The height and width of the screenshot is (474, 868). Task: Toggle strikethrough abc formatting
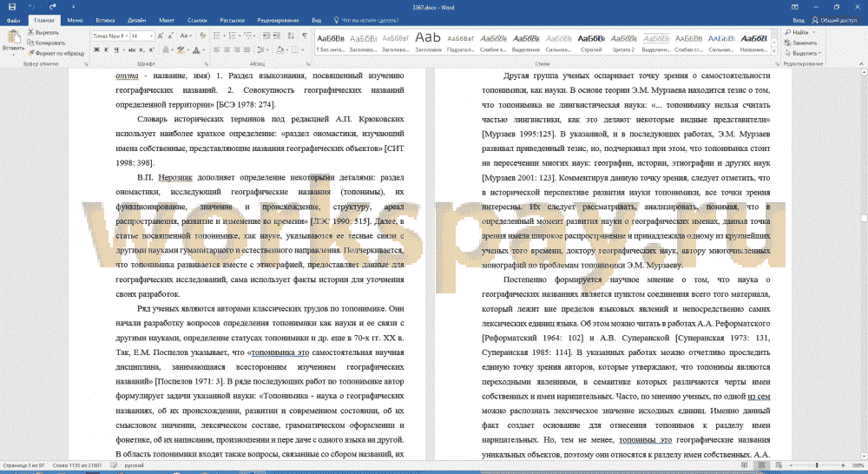[x=132, y=49]
